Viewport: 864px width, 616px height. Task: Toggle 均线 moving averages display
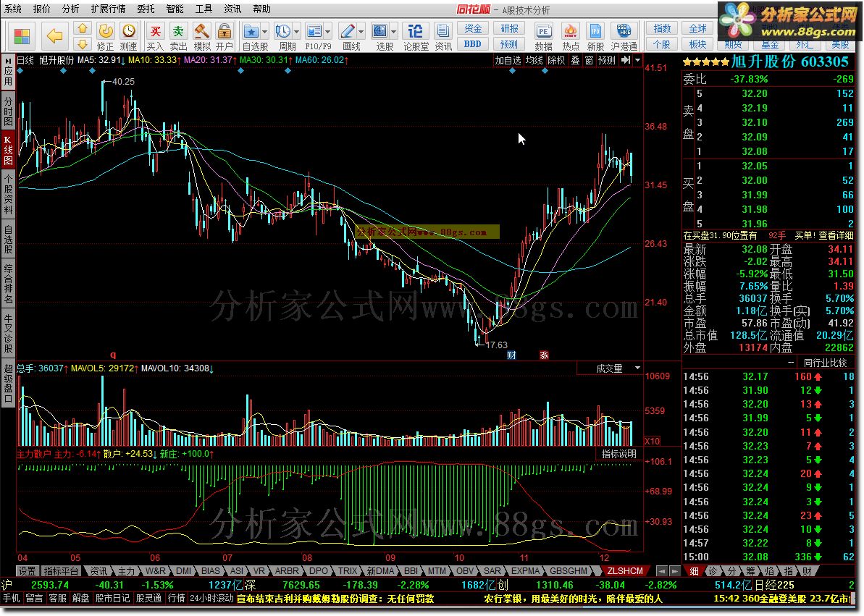(x=534, y=60)
